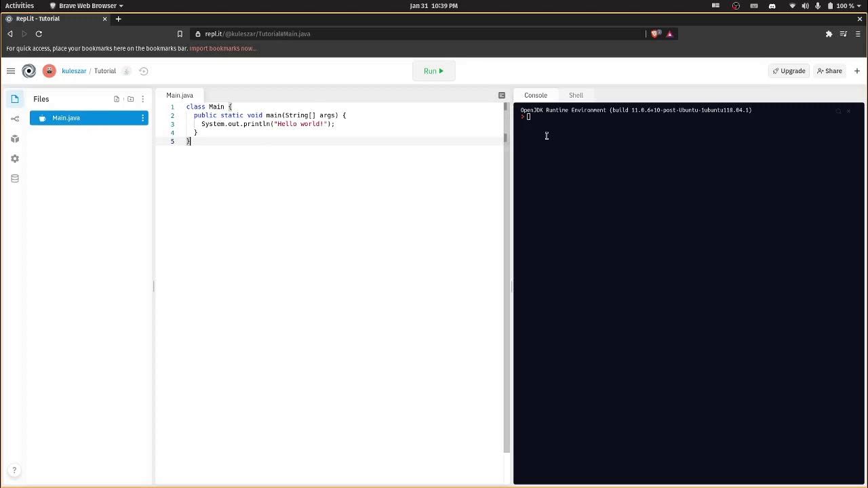Click the help question mark icon
This screenshot has width=868, height=488.
14,470
